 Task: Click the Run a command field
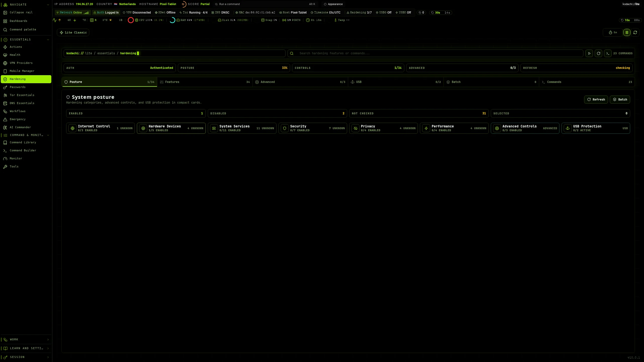pyautogui.click(x=265, y=4)
